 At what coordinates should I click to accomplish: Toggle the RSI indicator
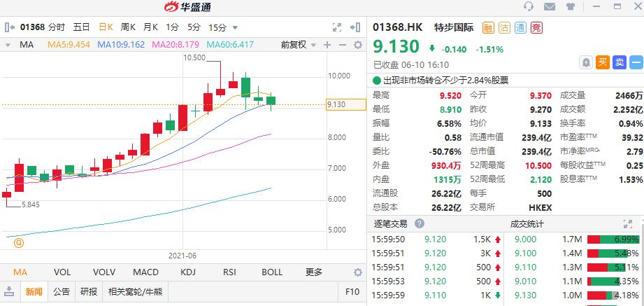tap(229, 272)
